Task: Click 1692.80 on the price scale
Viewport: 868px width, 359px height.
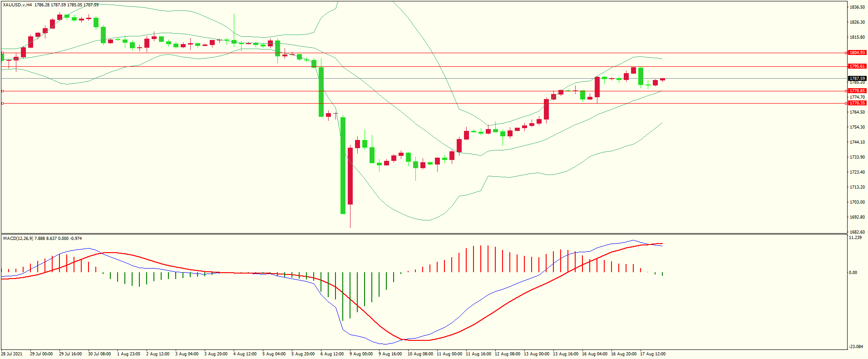Action: pyautogui.click(x=857, y=217)
